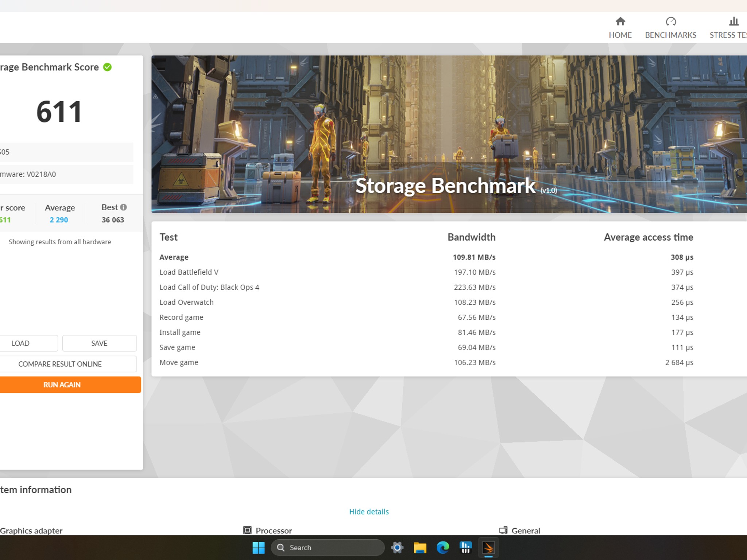Click the 111 µs access time value
This screenshot has height=560, width=747.
(x=682, y=347)
